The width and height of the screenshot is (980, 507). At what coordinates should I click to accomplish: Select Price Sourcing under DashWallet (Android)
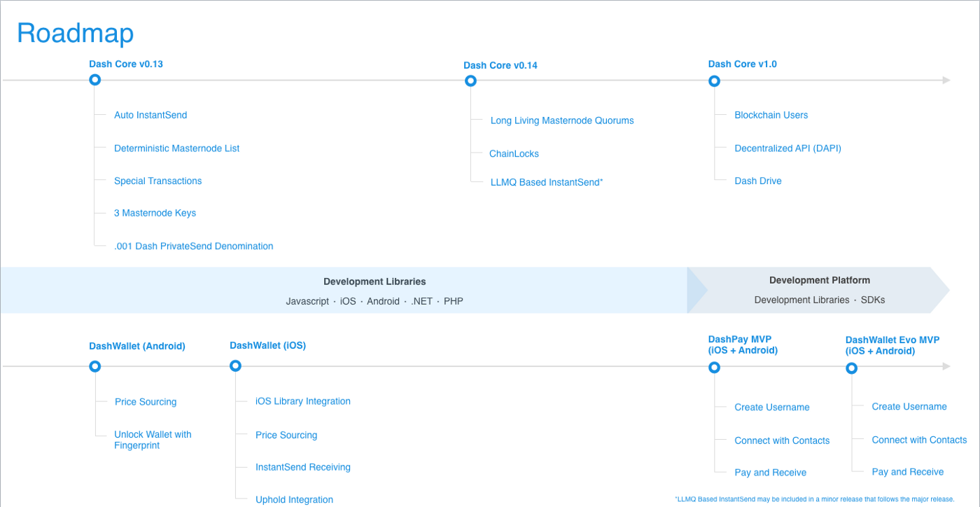point(146,402)
